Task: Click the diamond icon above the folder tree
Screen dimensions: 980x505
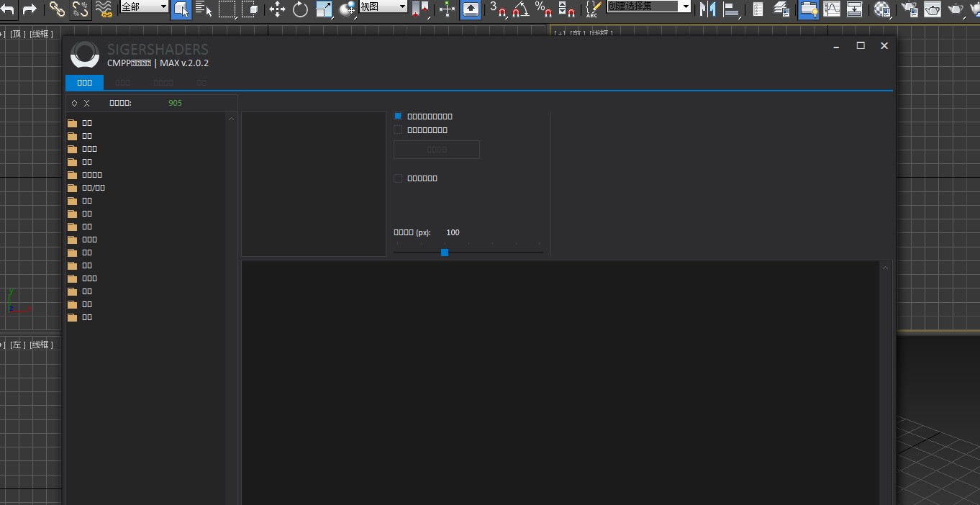Action: pyautogui.click(x=74, y=103)
